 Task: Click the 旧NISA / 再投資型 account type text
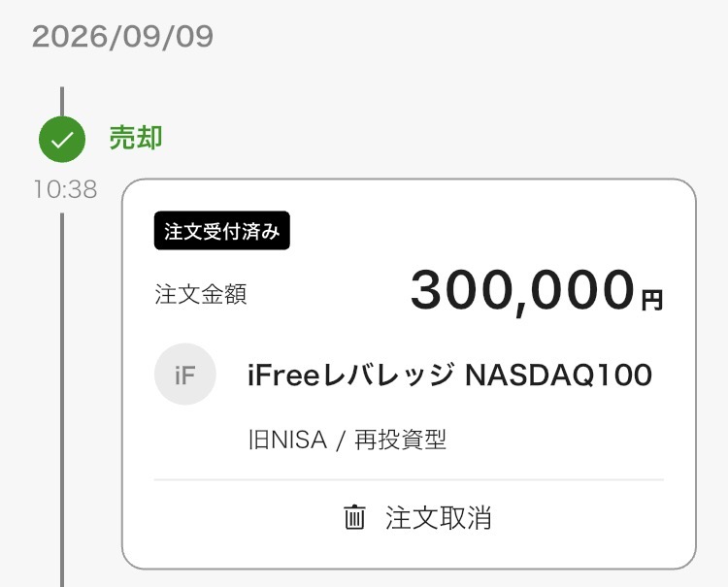[347, 440]
